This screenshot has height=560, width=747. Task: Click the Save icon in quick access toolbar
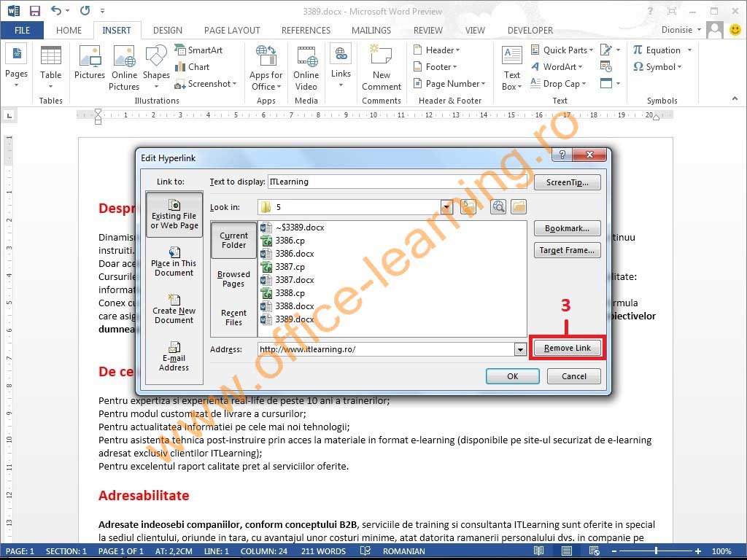click(x=35, y=10)
